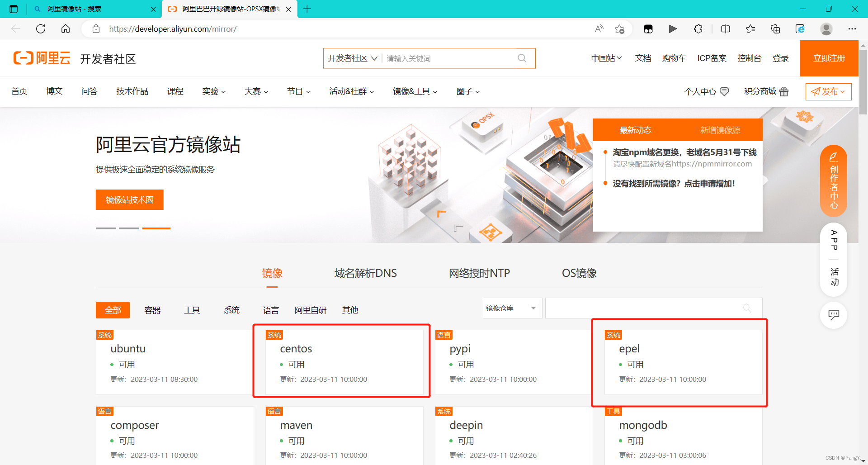Select the 镜像 tab

pos(272,273)
